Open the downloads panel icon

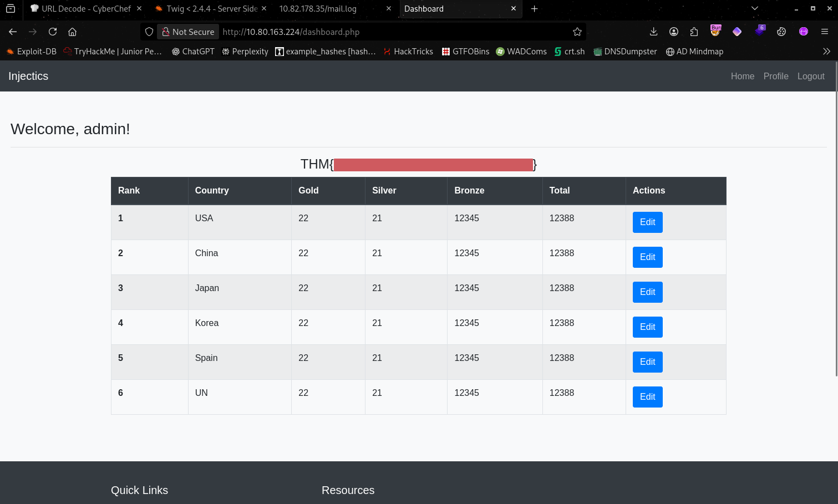click(653, 32)
